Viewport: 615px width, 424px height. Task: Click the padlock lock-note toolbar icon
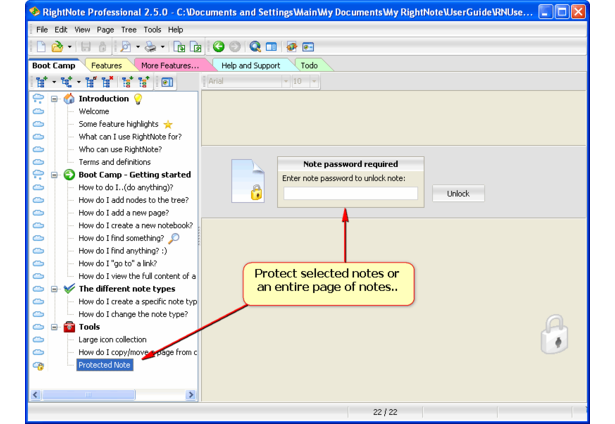pyautogui.click(x=102, y=47)
